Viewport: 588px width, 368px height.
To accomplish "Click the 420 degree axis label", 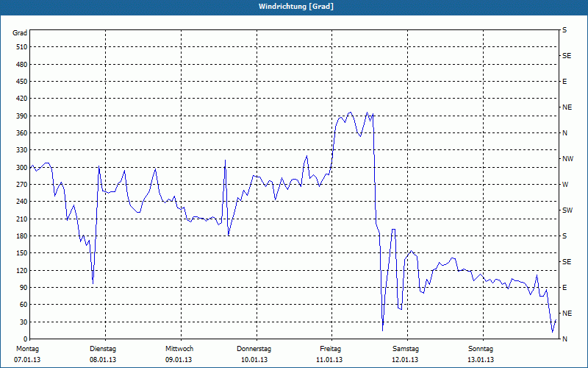I will 21,99.
